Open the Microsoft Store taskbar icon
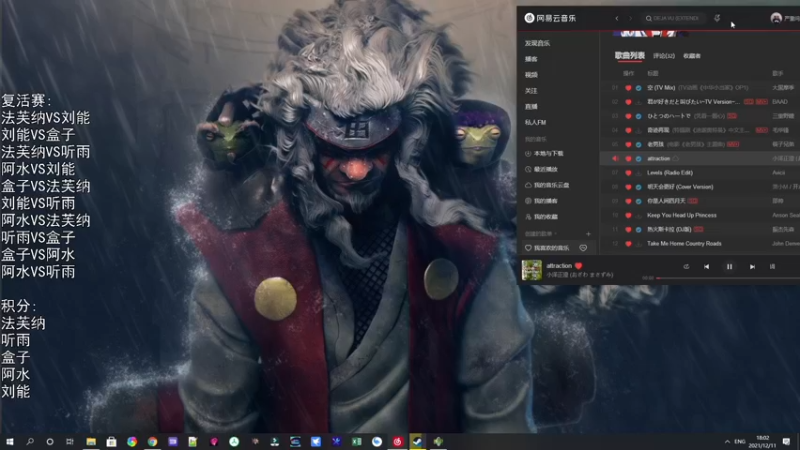800x450 pixels. click(x=111, y=441)
